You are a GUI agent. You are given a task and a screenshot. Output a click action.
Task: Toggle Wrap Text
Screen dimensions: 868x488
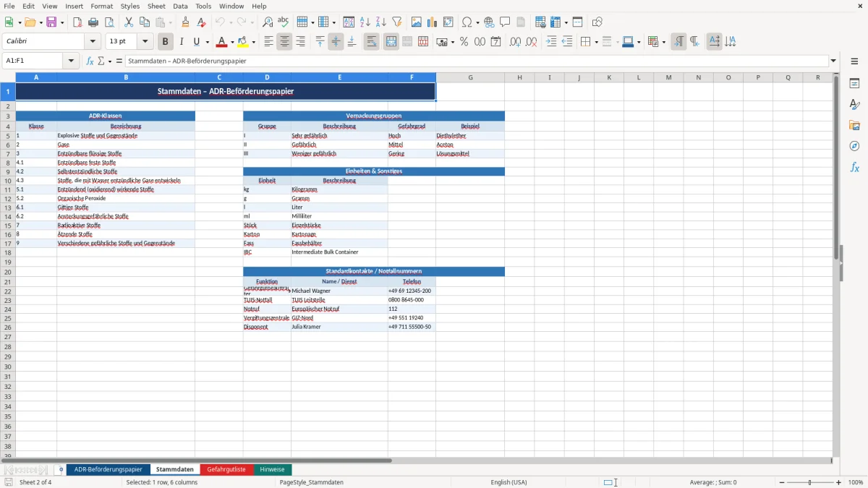click(x=371, y=42)
